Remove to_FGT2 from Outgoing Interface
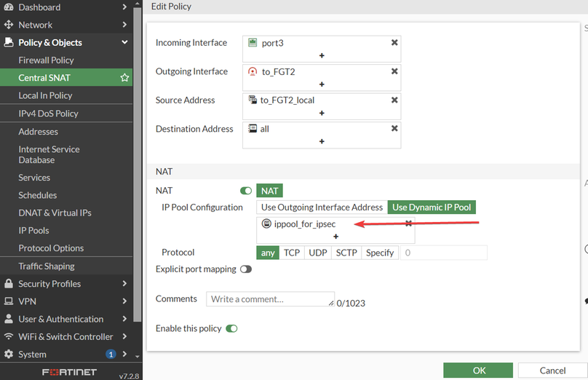Screen dimensions: 588x380 [x=394, y=71]
